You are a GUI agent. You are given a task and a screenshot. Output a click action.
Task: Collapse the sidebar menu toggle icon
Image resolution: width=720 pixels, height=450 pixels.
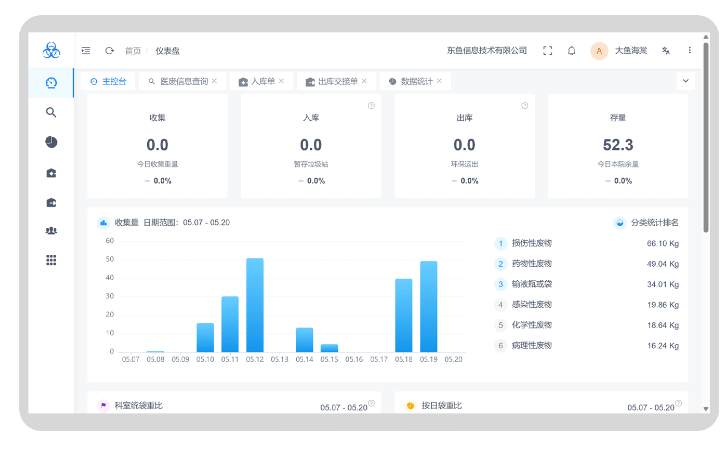pyautogui.click(x=86, y=50)
